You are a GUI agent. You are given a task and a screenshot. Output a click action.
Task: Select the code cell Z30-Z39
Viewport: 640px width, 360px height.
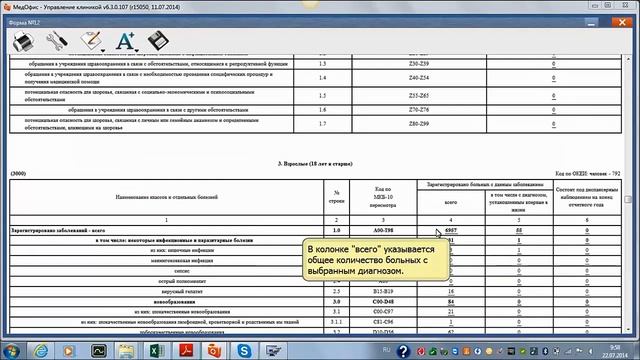click(419, 64)
